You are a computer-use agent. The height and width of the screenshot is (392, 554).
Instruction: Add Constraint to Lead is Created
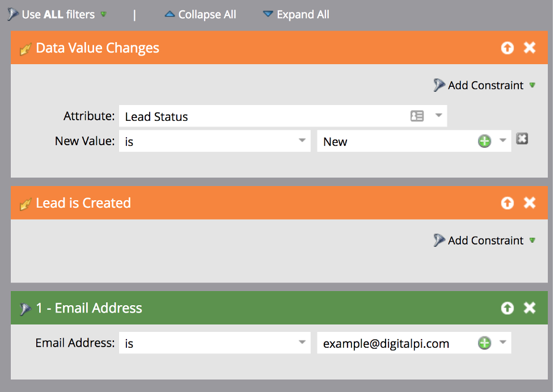pos(485,241)
